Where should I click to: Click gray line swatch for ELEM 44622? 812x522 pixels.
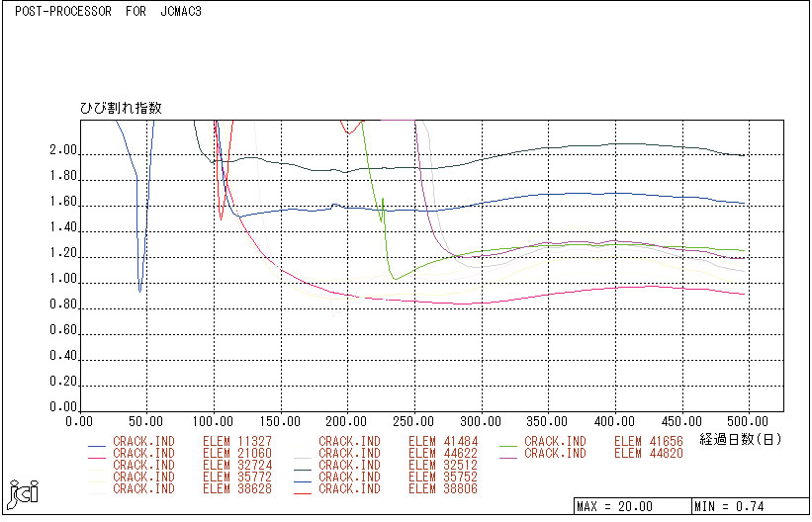(x=303, y=458)
